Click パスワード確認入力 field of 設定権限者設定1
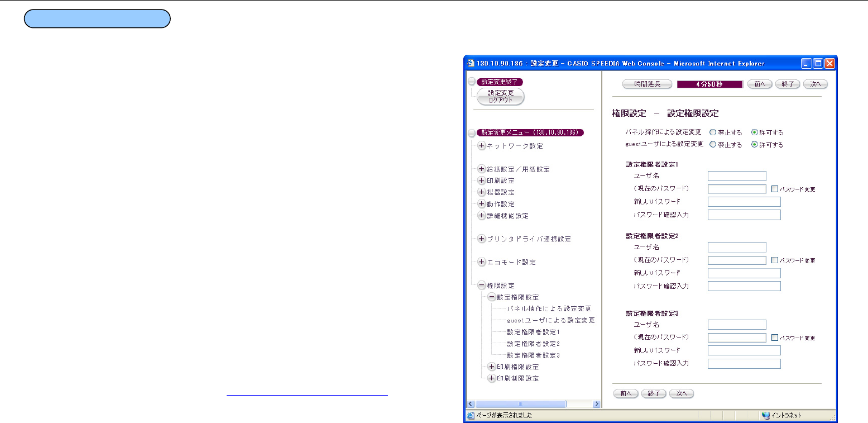The height and width of the screenshot is (423, 868). [x=744, y=215]
